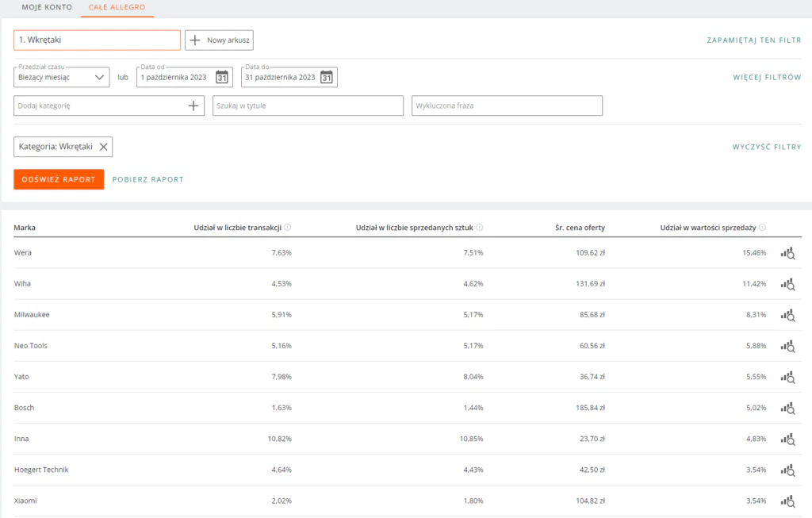This screenshot has height=518, width=812.
Task: Remove the 'Kategoria: Wkrętaki' filter chip
Action: (x=103, y=147)
